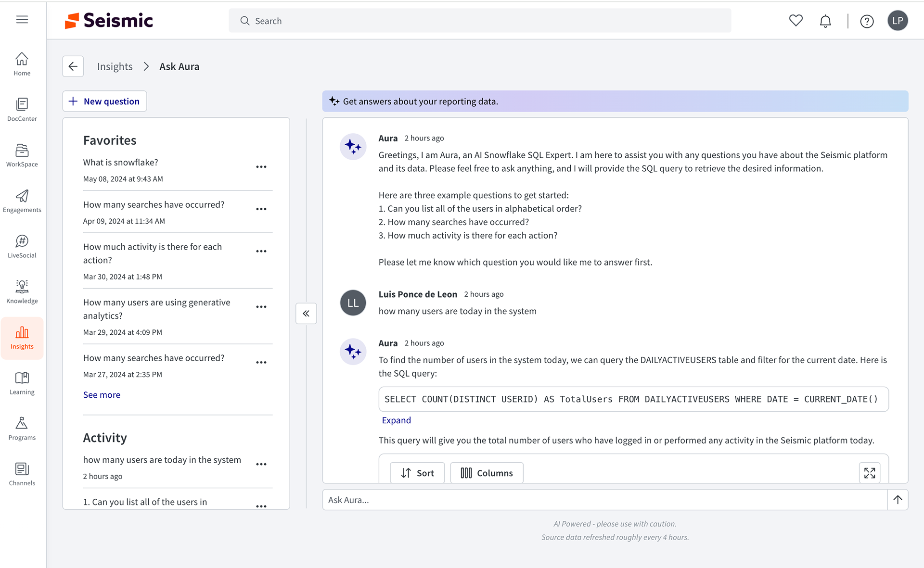Click the Columns button
This screenshot has height=568, width=924.
487,473
